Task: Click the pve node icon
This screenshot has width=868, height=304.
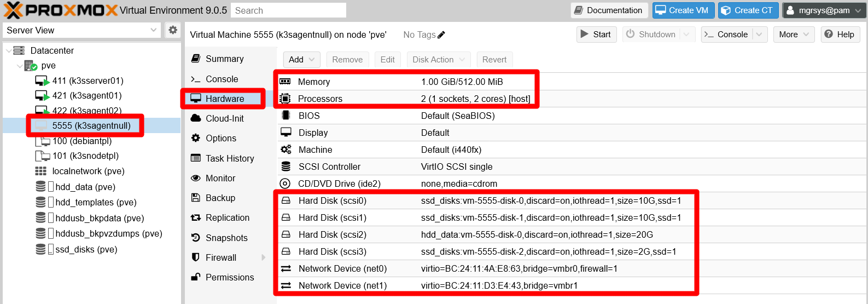Action: pos(31,66)
